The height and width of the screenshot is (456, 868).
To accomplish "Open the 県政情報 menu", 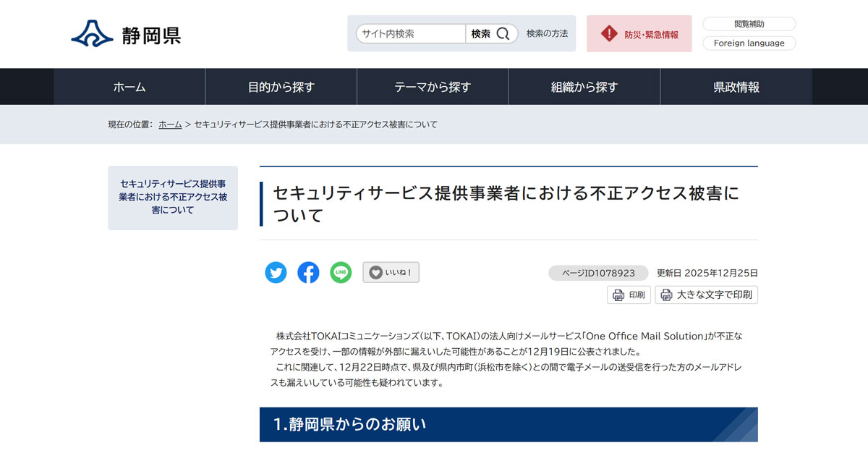I will tap(735, 86).
